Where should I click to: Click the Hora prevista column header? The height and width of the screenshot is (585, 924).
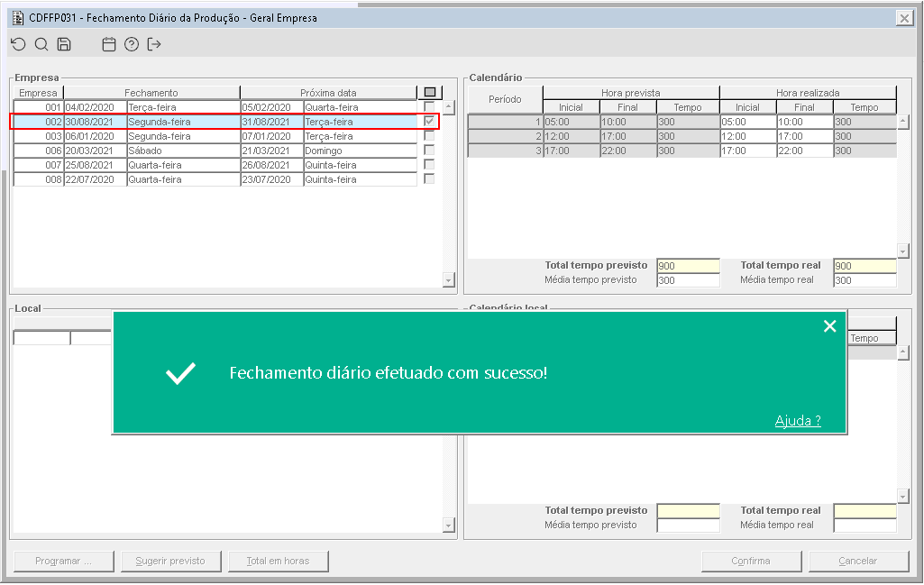click(630, 93)
